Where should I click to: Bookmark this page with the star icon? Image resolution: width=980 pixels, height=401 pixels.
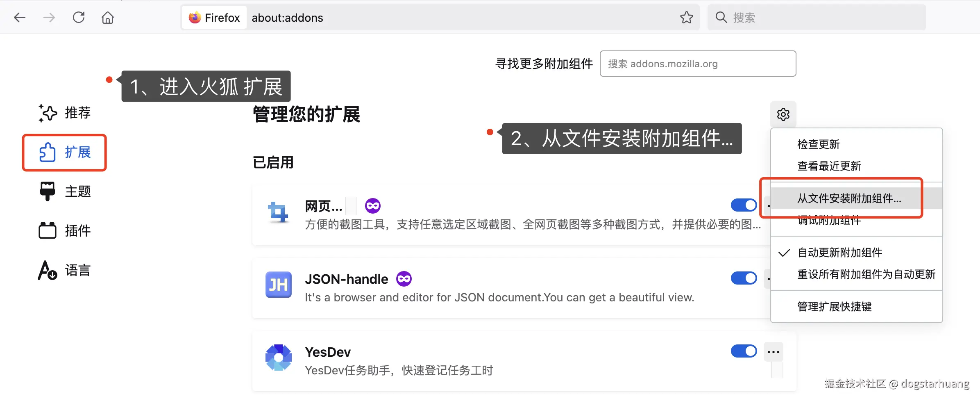tap(687, 17)
